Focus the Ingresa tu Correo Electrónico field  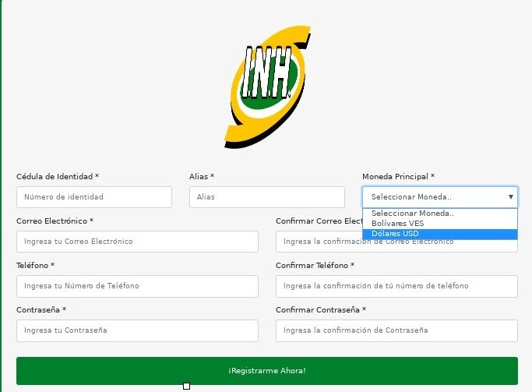pyautogui.click(x=137, y=242)
